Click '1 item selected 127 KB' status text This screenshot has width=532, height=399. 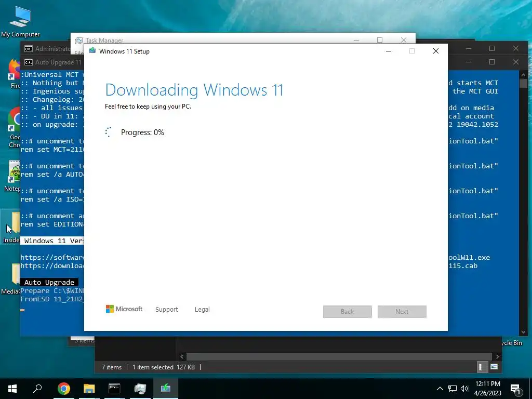(x=164, y=367)
